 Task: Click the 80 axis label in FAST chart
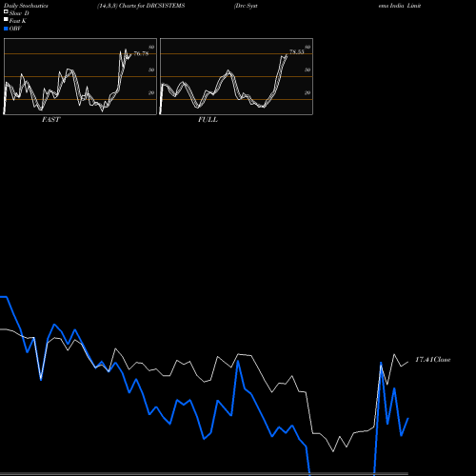click(151, 47)
